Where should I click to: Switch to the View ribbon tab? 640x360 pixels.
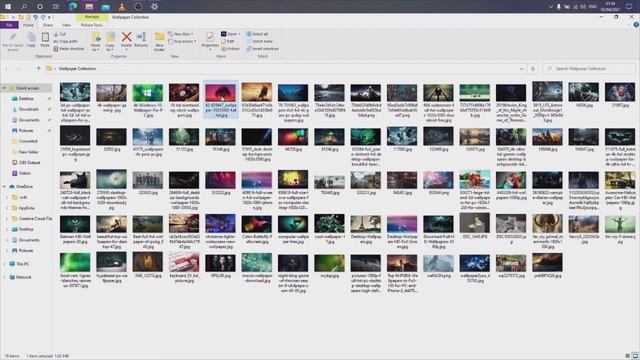[66, 25]
